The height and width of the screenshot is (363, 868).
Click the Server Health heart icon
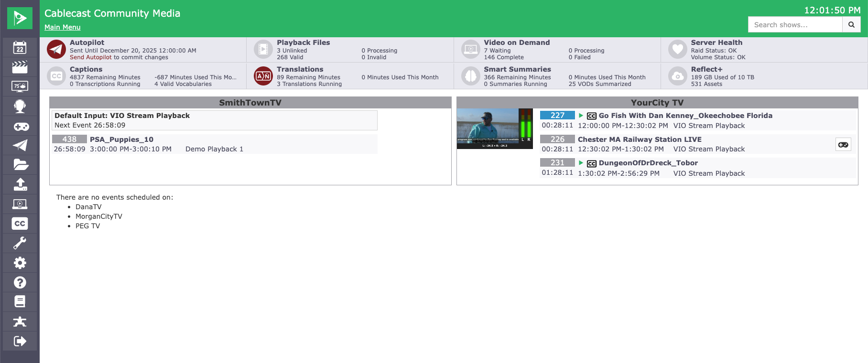click(678, 49)
